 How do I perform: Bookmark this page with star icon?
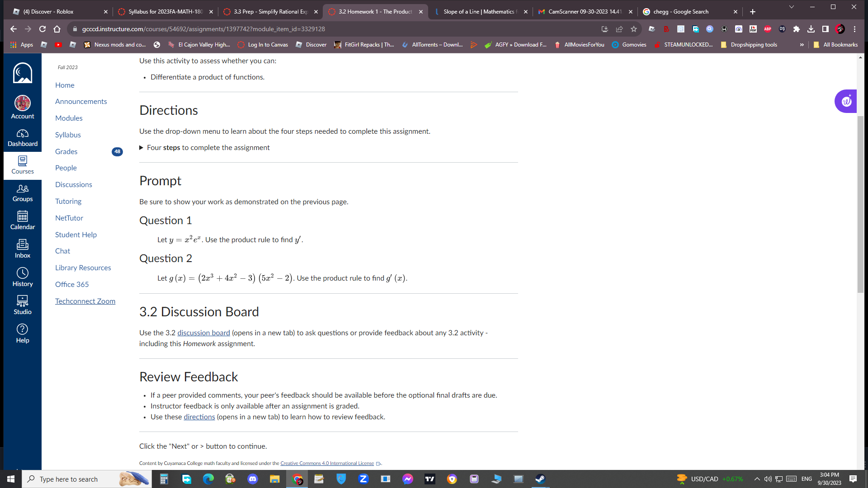coord(634,29)
